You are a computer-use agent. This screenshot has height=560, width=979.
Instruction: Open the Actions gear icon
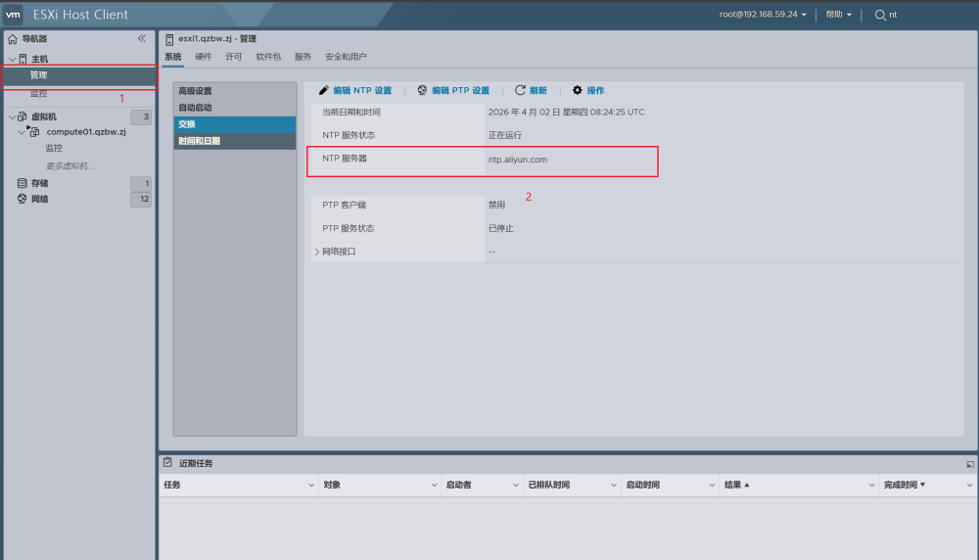point(578,90)
